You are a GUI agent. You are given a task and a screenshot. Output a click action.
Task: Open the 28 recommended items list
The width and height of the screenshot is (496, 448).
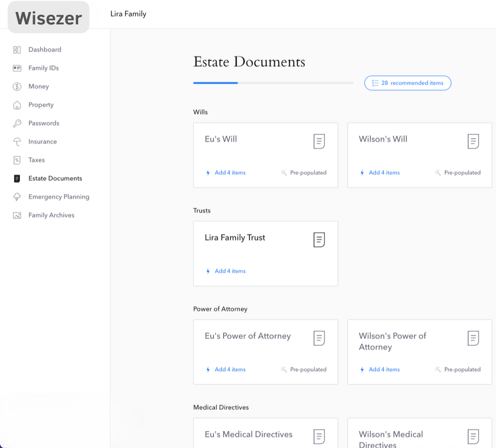(x=407, y=83)
